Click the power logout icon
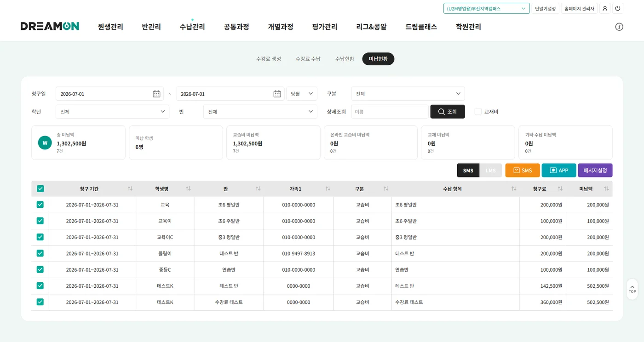Screen dimensions: 644x342 tap(618, 8)
